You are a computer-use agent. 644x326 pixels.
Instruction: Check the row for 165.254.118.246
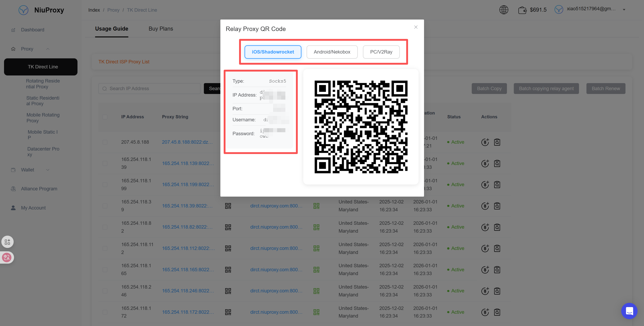click(x=105, y=291)
